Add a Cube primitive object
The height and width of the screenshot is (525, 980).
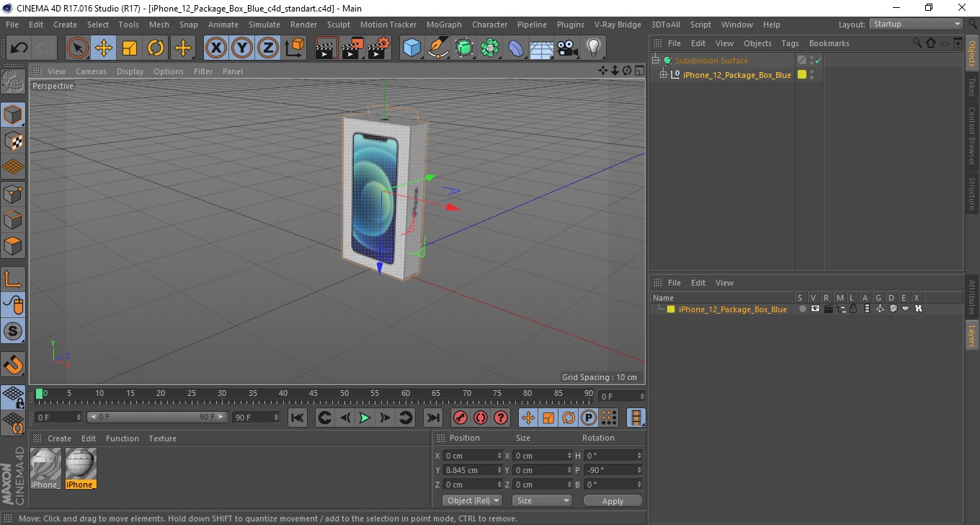[412, 48]
